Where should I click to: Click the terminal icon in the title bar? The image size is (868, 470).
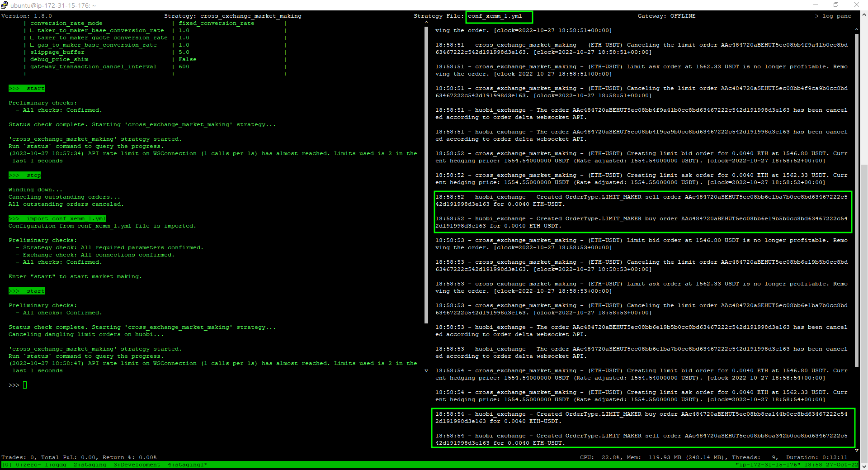(x=5, y=5)
